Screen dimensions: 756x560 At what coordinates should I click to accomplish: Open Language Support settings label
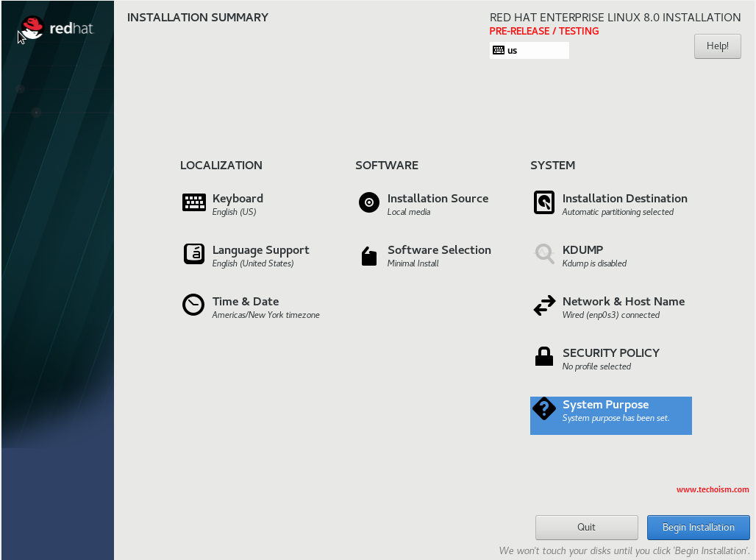(x=261, y=250)
